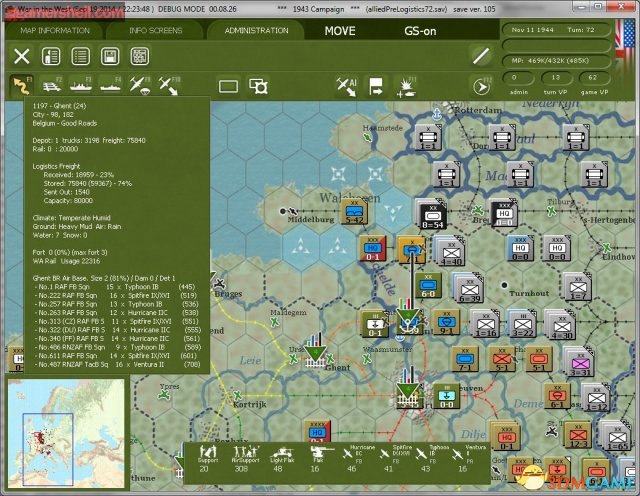
Task: Choose the airborne parachute drop mode icon
Action: pos(139,86)
